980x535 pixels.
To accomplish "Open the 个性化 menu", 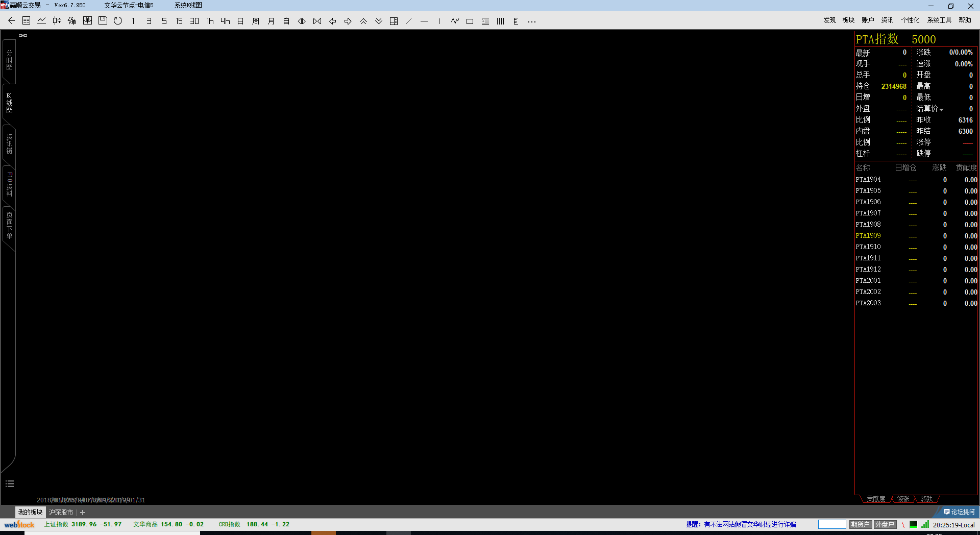I will [x=910, y=20].
